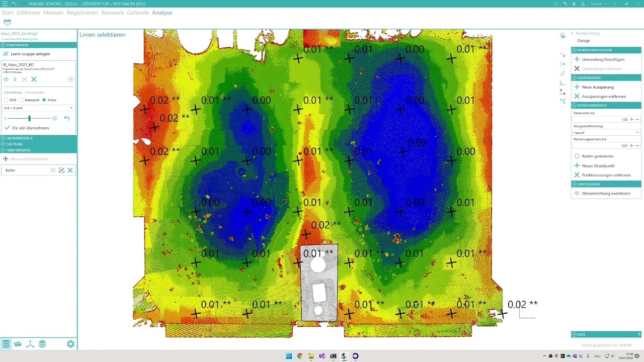The height and width of the screenshot is (362, 644).
Task: Click the undo arrow in title bar
Action: pos(14,4)
